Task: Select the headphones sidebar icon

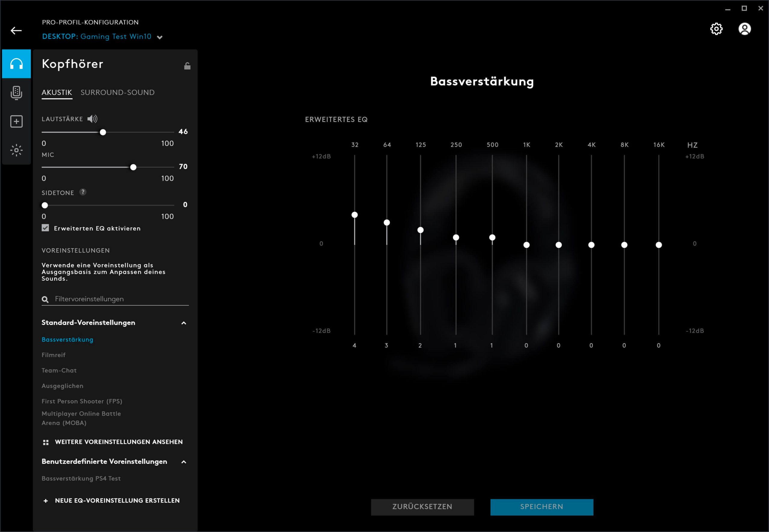Action: point(16,64)
